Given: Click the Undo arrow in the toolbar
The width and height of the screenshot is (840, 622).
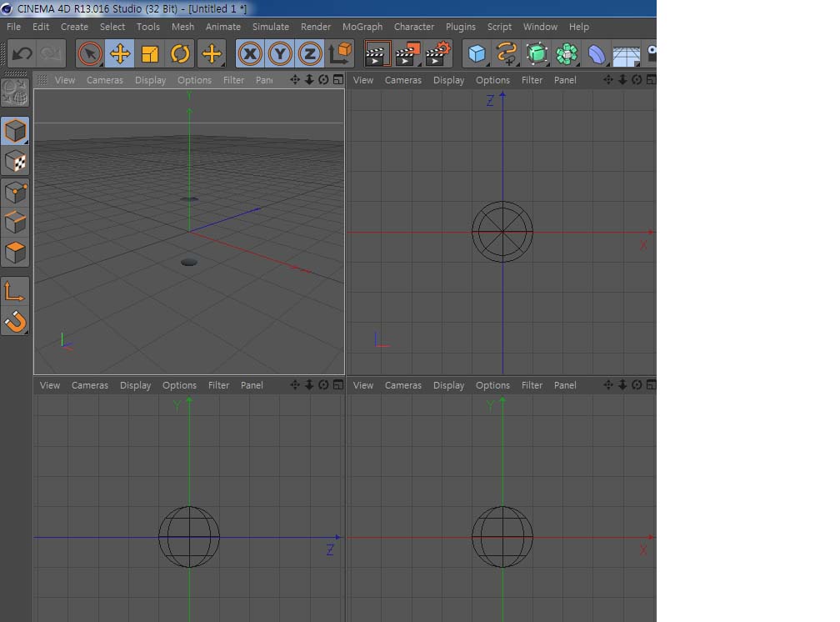Looking at the screenshot, I should pos(22,53).
